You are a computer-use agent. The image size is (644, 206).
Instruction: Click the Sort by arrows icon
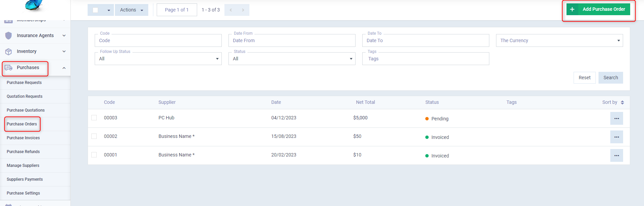click(622, 102)
